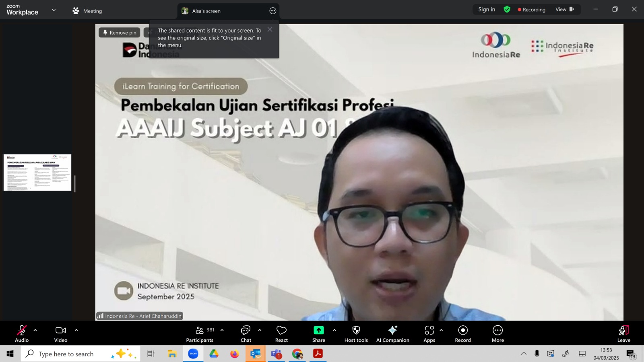Open Zoom Workplace dropdown chevron
The image size is (644, 362).
(54, 10)
